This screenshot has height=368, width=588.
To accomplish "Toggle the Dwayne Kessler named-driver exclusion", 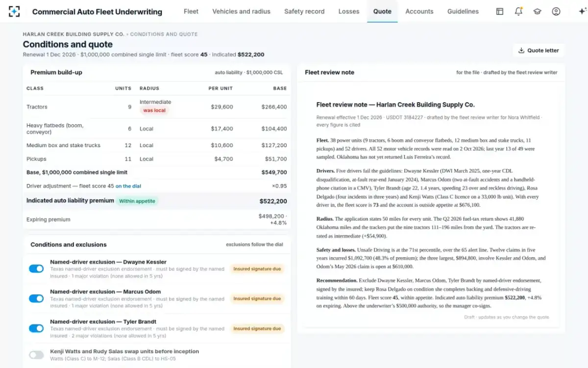I will pos(36,268).
